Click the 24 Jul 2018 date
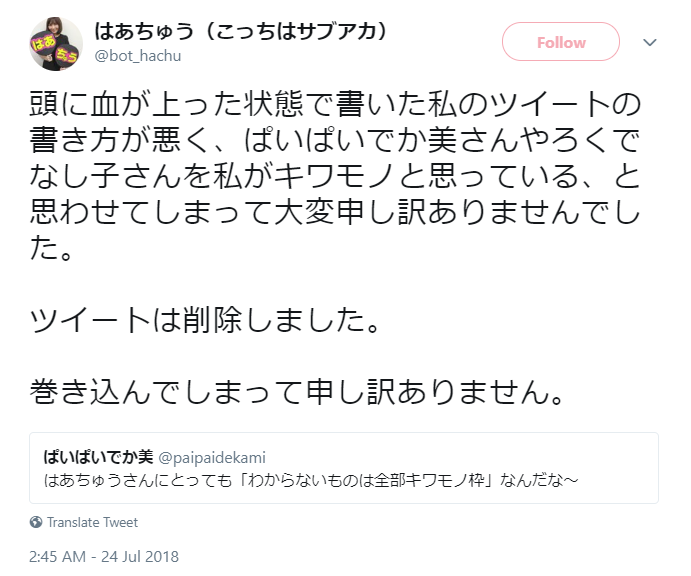 [140, 557]
